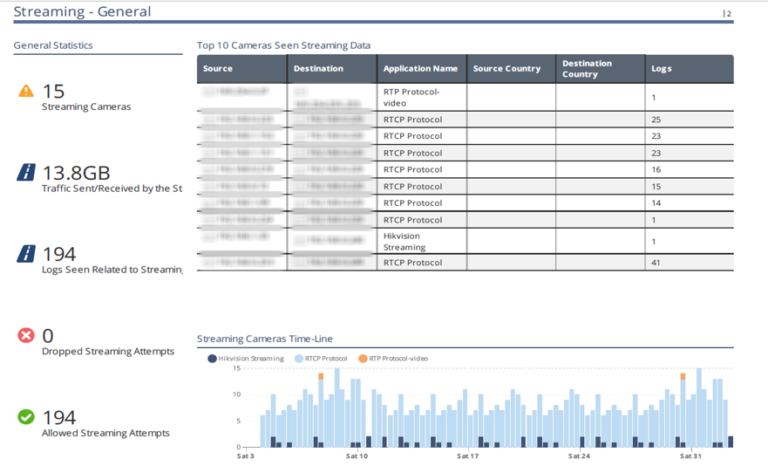Click the RTP Protocol-video orange legend dot
This screenshot has height=466, width=768.
pyautogui.click(x=362, y=359)
